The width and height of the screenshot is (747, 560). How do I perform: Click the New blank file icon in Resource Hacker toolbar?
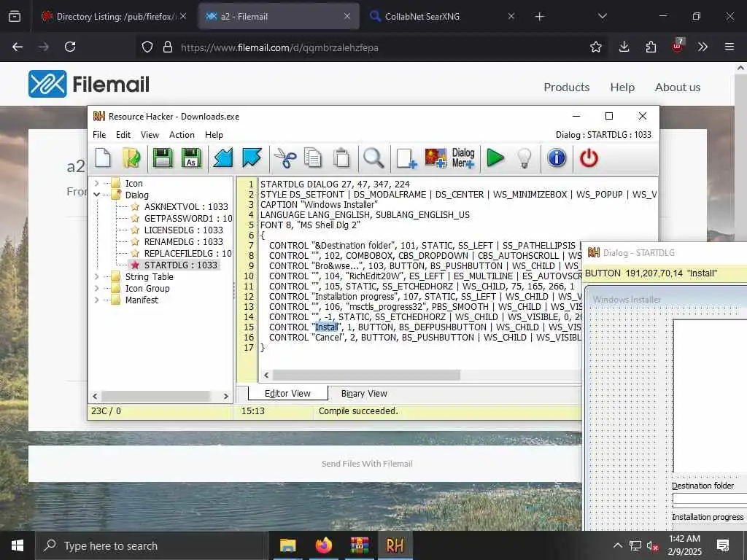click(103, 158)
